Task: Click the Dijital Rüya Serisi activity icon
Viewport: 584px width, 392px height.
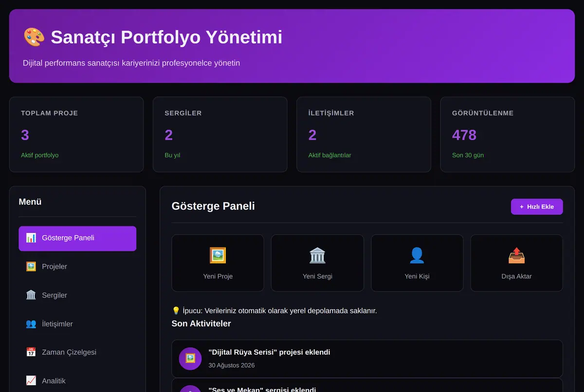Action: tap(190, 358)
